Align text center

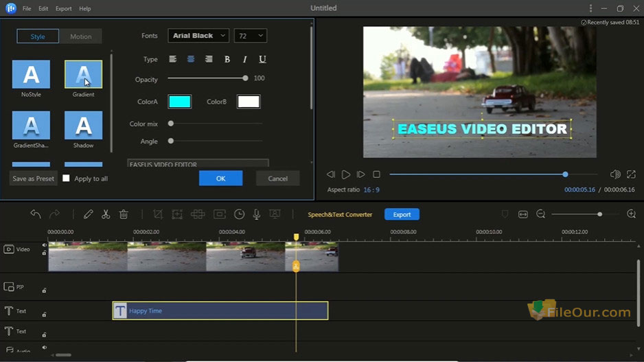click(x=191, y=59)
